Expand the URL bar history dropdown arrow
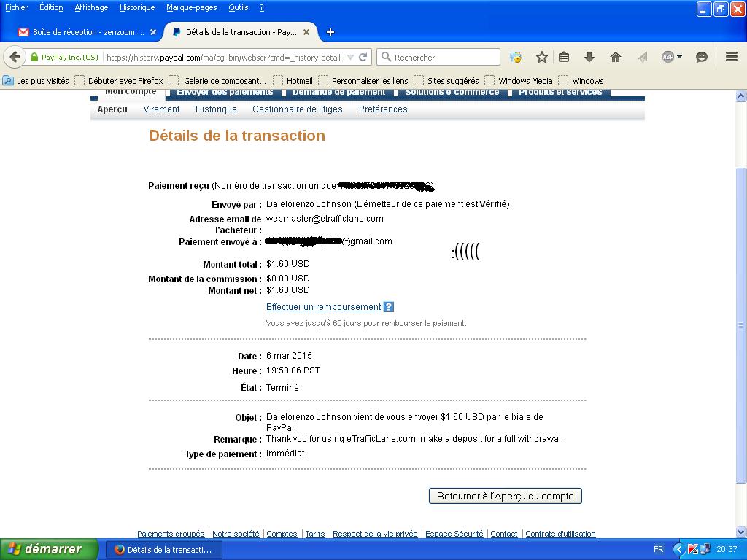This screenshot has width=747, height=560. click(x=350, y=57)
